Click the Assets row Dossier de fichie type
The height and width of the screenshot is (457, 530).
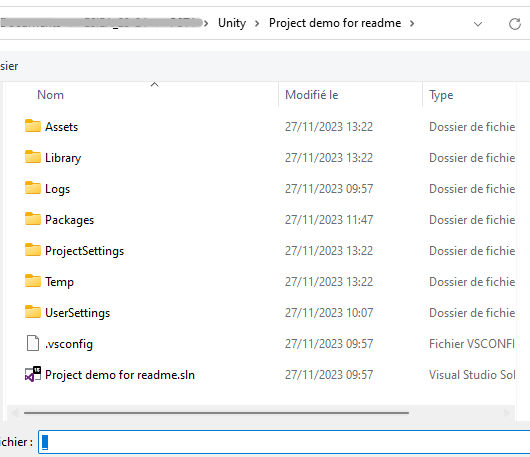point(472,127)
